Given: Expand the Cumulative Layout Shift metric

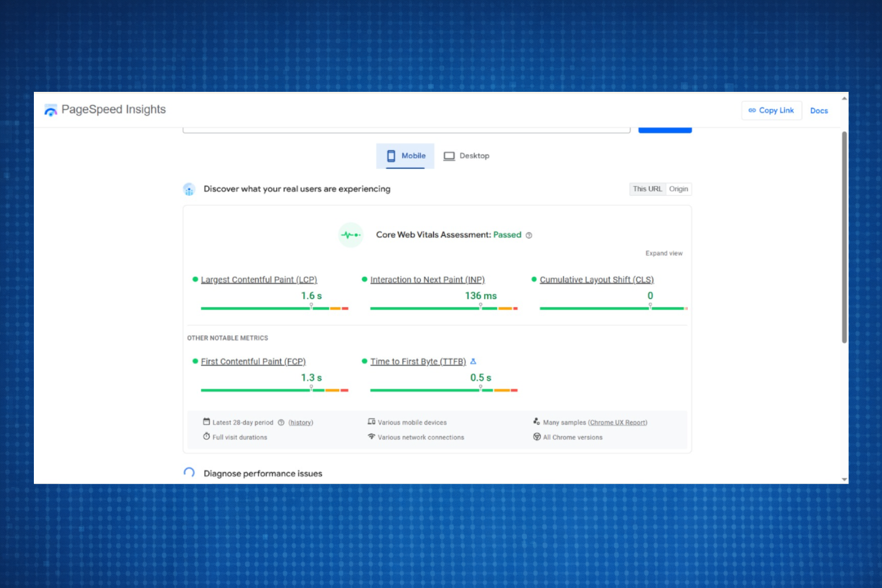Looking at the screenshot, I should click(x=597, y=280).
